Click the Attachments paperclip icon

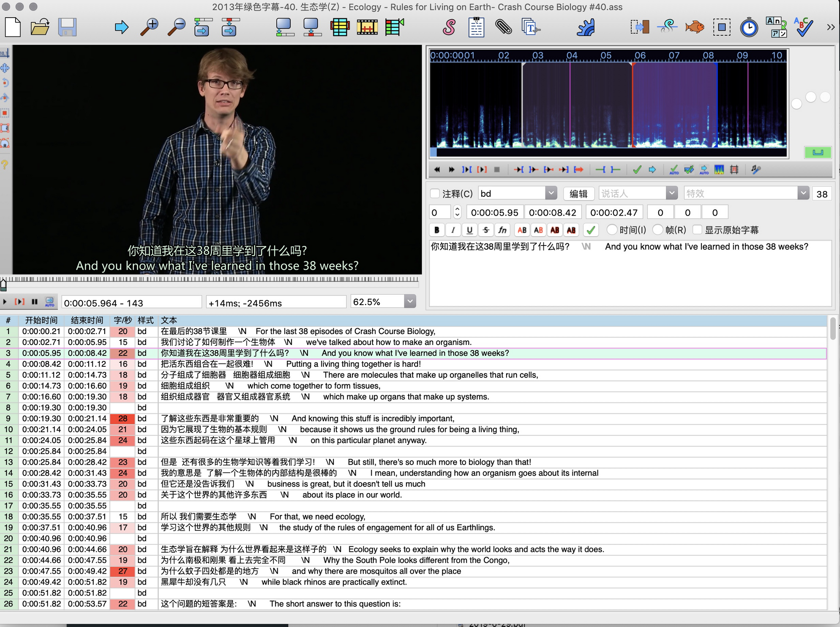click(503, 27)
